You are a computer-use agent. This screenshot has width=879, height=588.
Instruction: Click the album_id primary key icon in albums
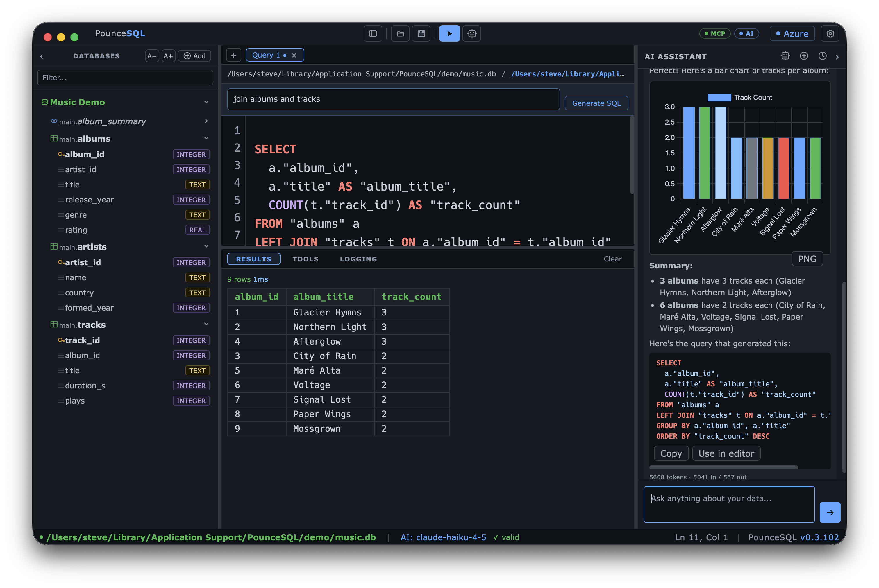[61, 154]
